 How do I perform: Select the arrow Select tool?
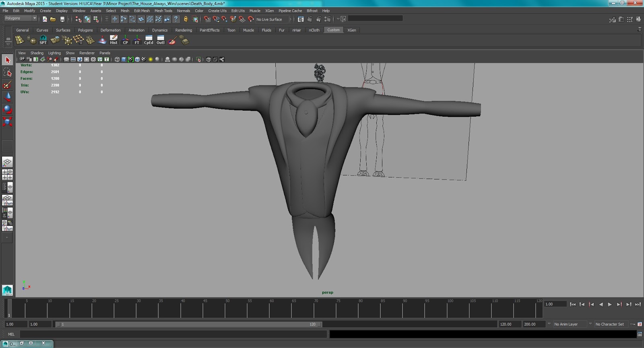pyautogui.click(x=7, y=60)
